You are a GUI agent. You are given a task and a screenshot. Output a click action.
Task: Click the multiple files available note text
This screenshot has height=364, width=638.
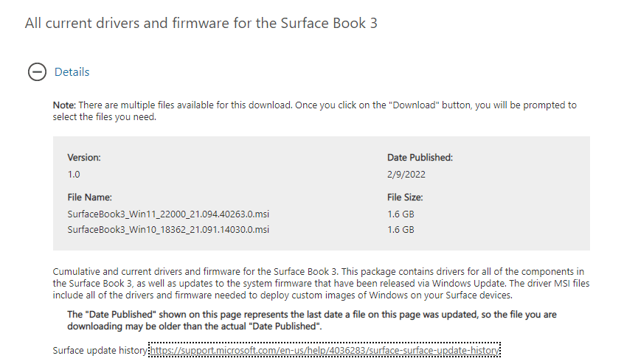click(x=314, y=111)
